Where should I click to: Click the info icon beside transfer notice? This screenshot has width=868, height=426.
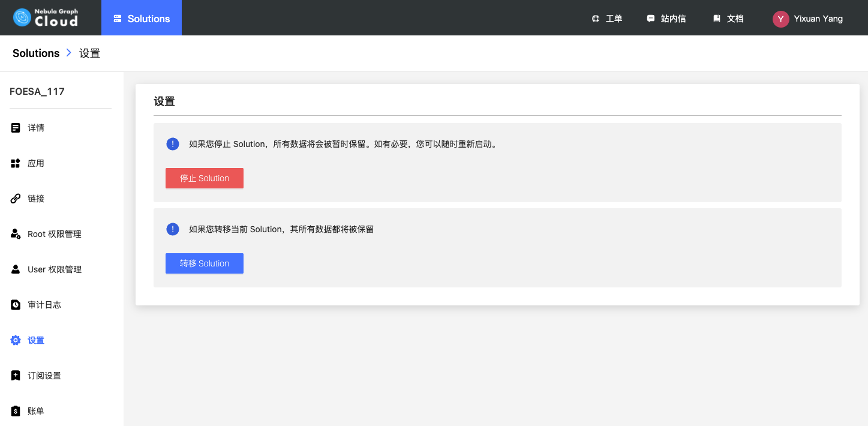tap(173, 229)
